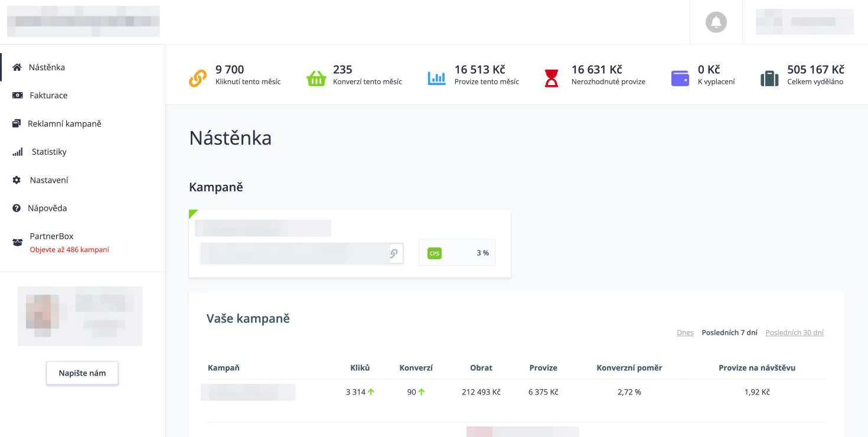The height and width of the screenshot is (437, 868).
Task: Click the red hourglass pending icon
Action: pos(552,78)
